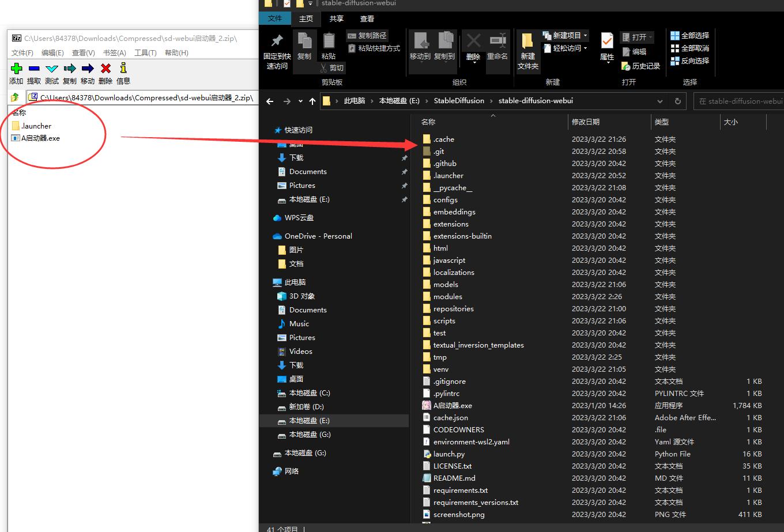
Task: Expand the New Item (新建项目) dropdown
Action: tap(585, 35)
